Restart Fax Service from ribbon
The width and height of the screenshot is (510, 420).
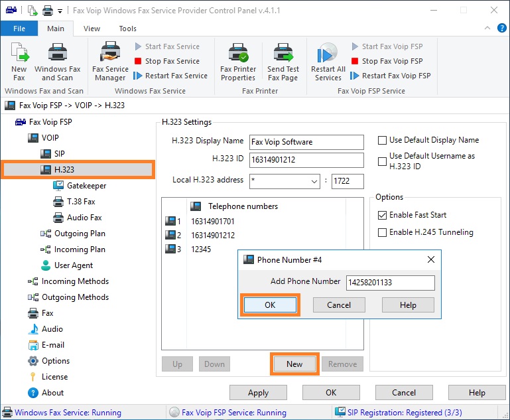[170, 76]
